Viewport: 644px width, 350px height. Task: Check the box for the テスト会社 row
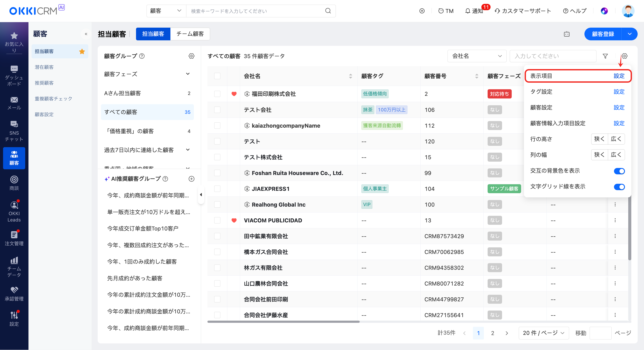217,110
